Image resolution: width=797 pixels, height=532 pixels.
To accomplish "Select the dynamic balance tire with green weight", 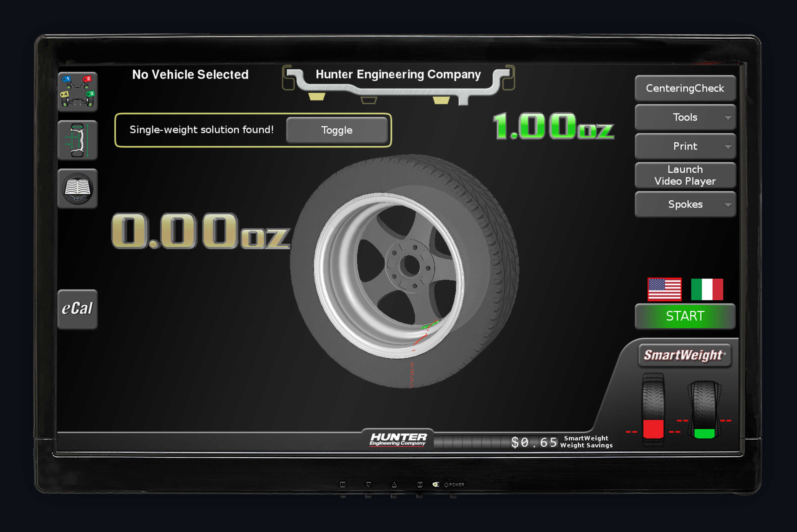I will [x=704, y=409].
